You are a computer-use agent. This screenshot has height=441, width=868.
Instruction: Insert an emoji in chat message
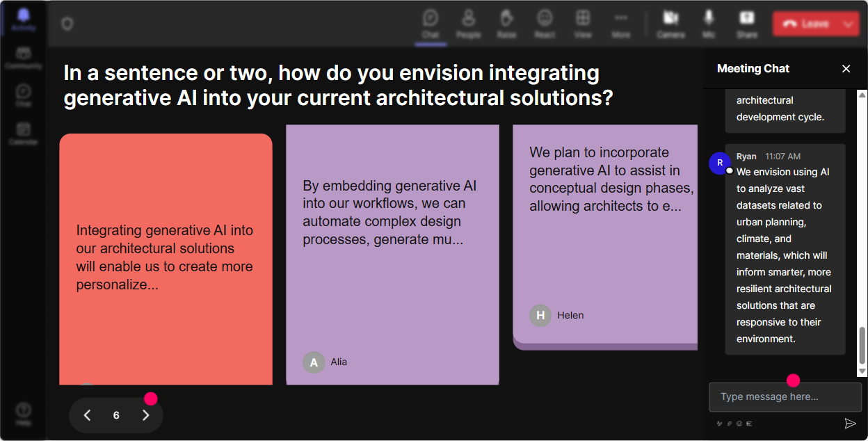739,423
